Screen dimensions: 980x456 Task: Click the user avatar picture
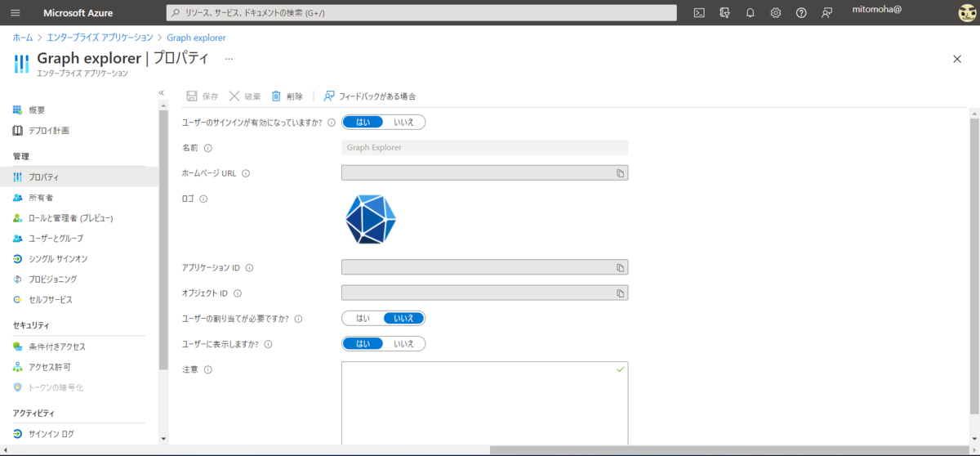tap(969, 13)
